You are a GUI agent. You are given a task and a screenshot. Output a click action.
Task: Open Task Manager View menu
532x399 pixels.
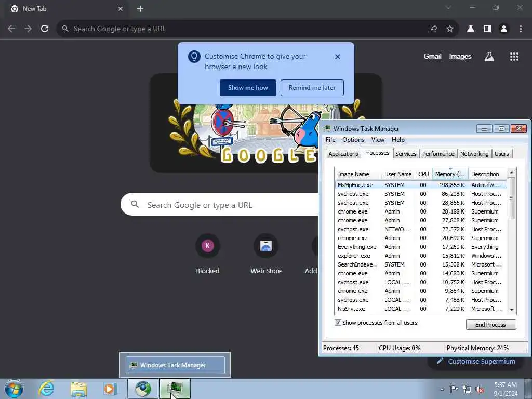pyautogui.click(x=378, y=140)
